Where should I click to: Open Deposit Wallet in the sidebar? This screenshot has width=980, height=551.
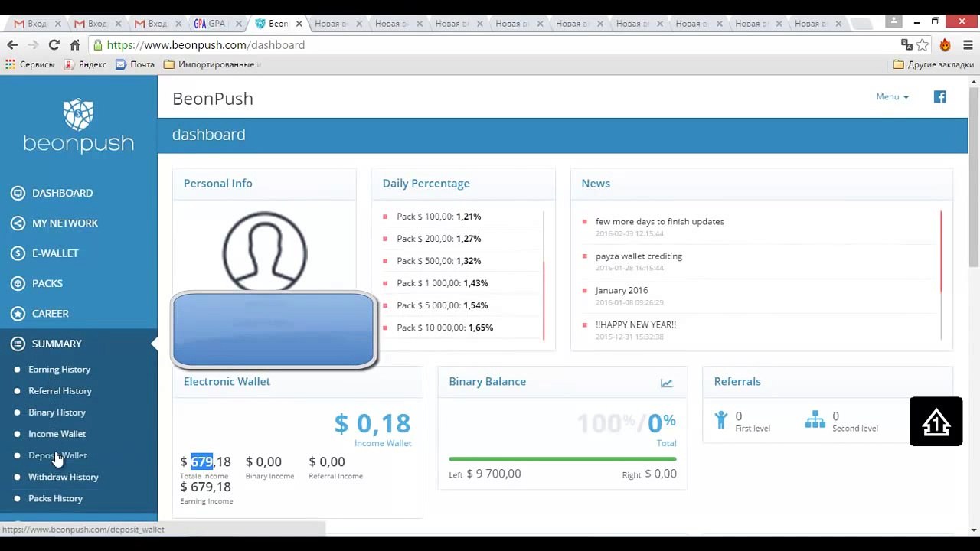point(57,455)
